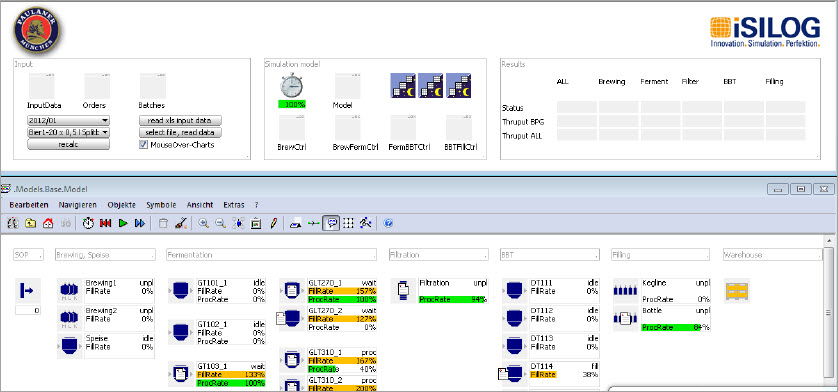Click the recalc button
Screen dimensions: 838x392
[x=68, y=144]
